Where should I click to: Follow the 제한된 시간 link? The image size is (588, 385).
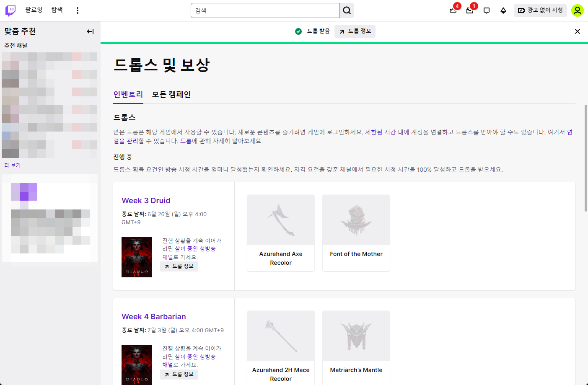click(380, 132)
